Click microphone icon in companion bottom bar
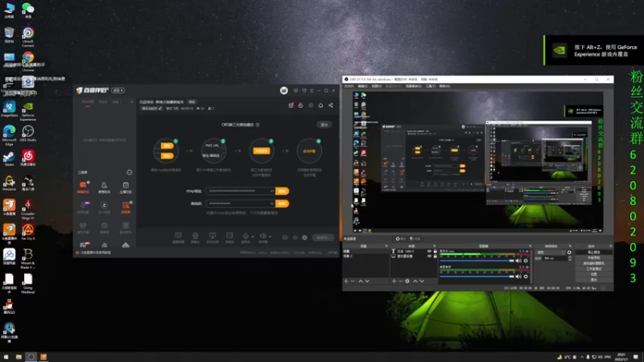Image resolution: width=644 pixels, height=362 pixels. [246, 236]
